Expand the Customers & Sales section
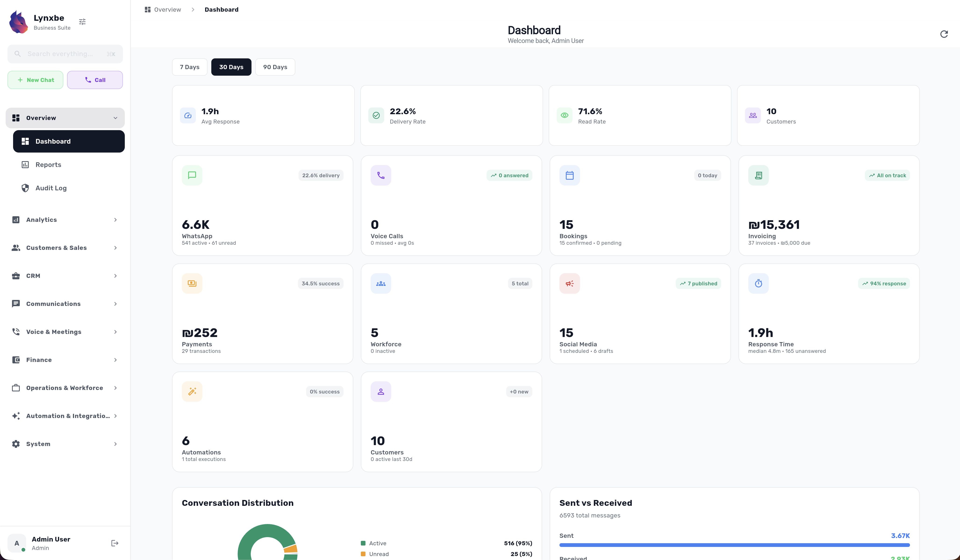 65,248
